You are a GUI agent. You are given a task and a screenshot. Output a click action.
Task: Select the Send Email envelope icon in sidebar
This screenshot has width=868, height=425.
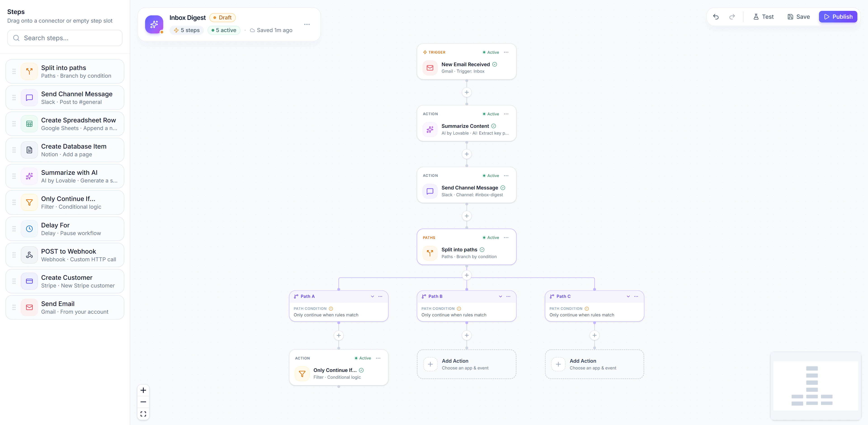pos(29,308)
